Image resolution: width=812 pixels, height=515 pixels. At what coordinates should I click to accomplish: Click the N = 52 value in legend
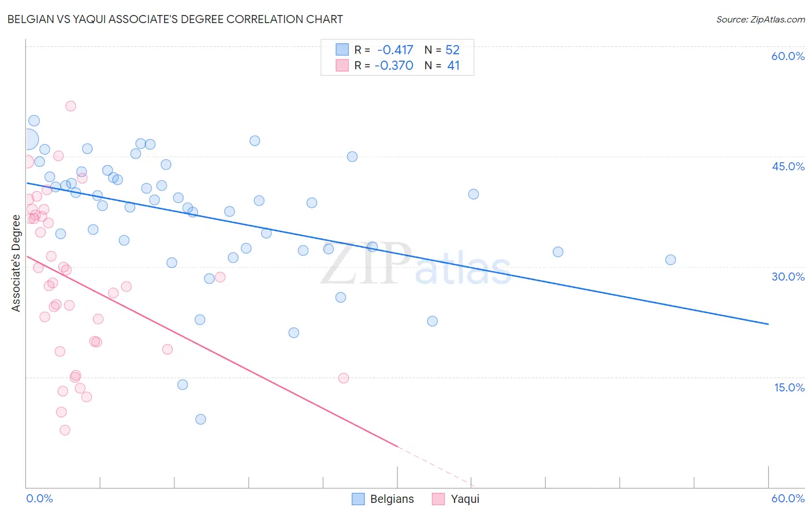[x=442, y=50]
